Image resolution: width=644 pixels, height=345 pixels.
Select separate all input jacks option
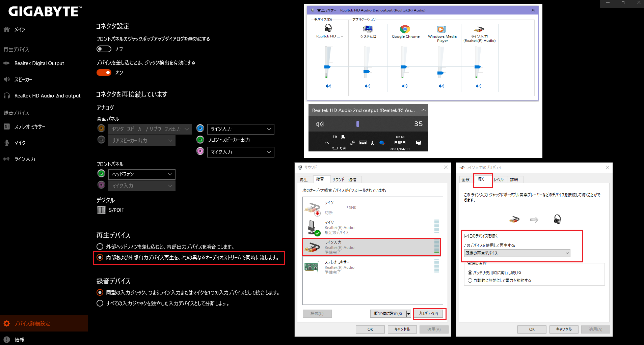point(100,303)
